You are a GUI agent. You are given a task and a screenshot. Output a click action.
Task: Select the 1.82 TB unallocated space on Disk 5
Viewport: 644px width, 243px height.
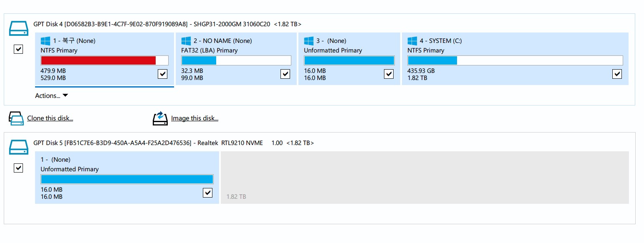pos(424,178)
